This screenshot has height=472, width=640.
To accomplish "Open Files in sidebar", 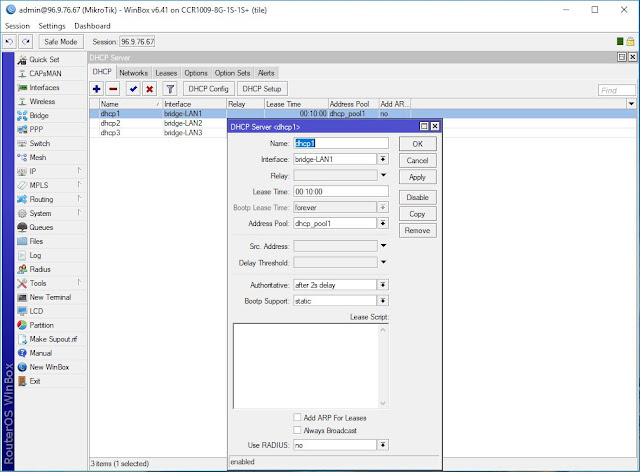I will pos(51,241).
